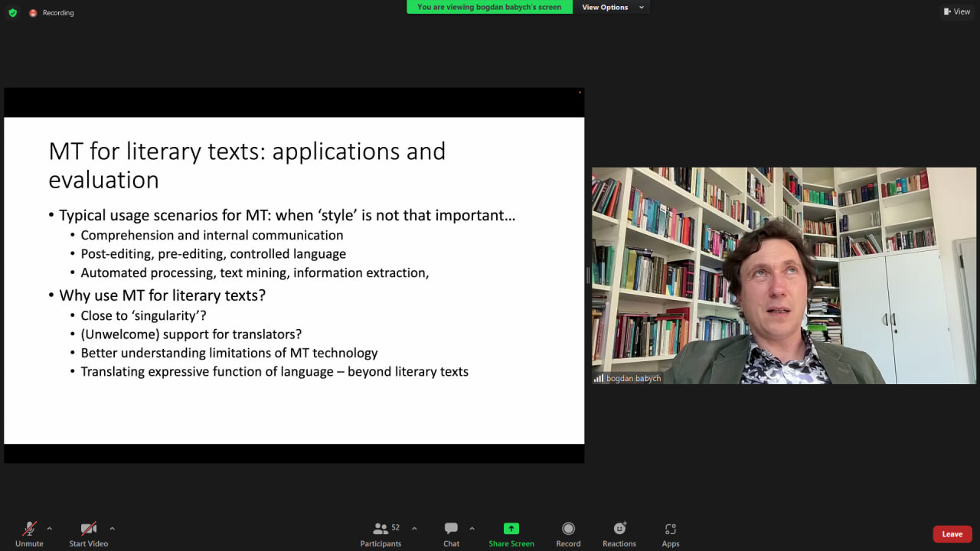Click the green encryption shield icon
Viewport: 980px width, 551px height.
tap(12, 13)
